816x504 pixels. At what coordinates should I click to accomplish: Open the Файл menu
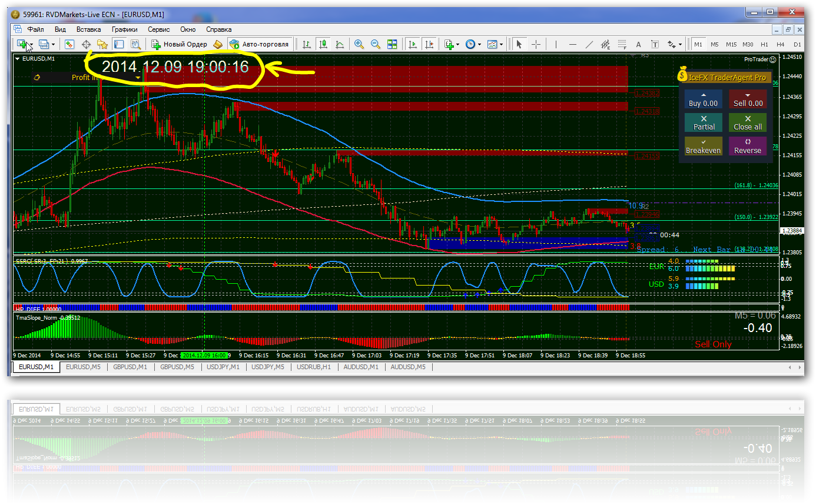pos(35,29)
